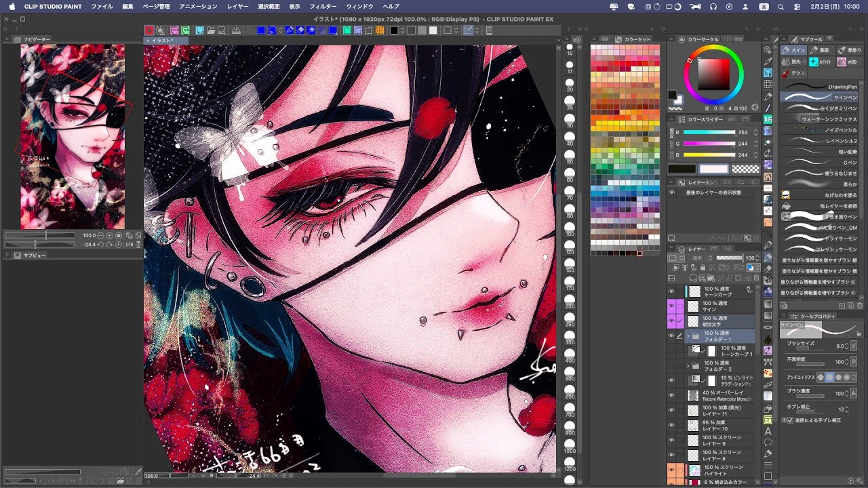Screen dimensions: 868x488
Task: Select the 厚塗り sub tool group
Action: pyautogui.click(x=848, y=50)
